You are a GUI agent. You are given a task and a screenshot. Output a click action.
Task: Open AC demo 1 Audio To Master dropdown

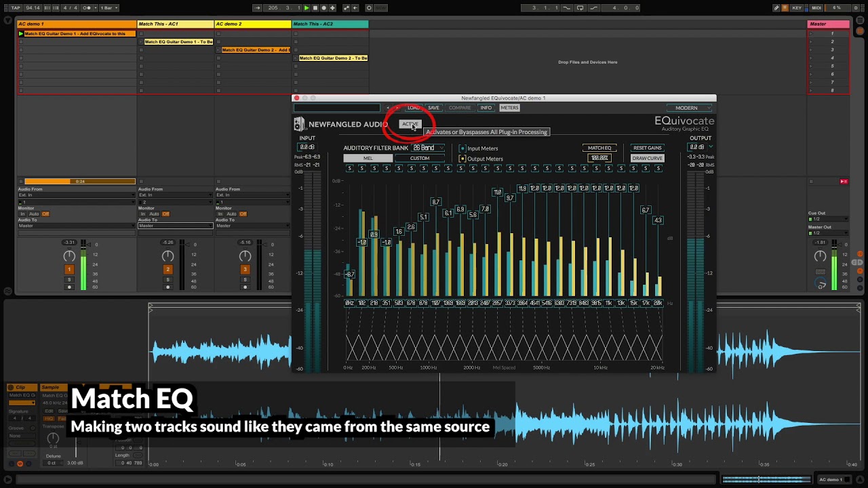pyautogui.click(x=77, y=226)
